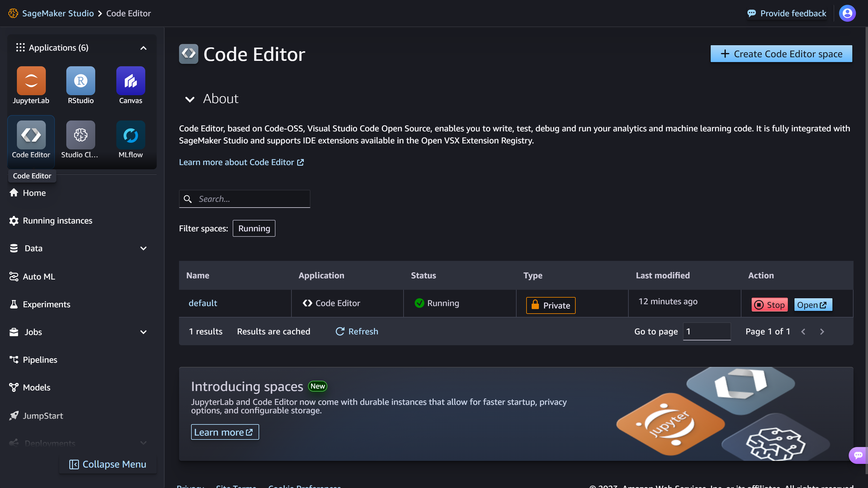Image resolution: width=868 pixels, height=488 pixels.
Task: Toggle the Private type setting on default space
Action: (550, 305)
